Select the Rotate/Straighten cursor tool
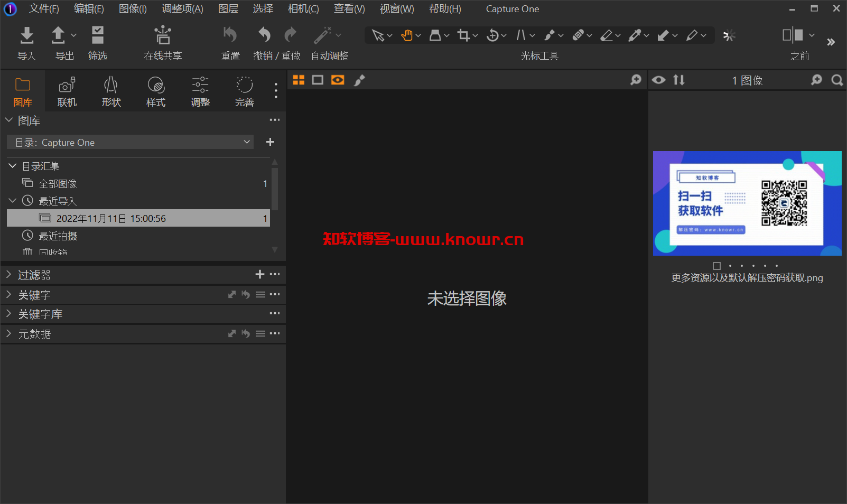The height and width of the screenshot is (504, 847). coord(492,35)
